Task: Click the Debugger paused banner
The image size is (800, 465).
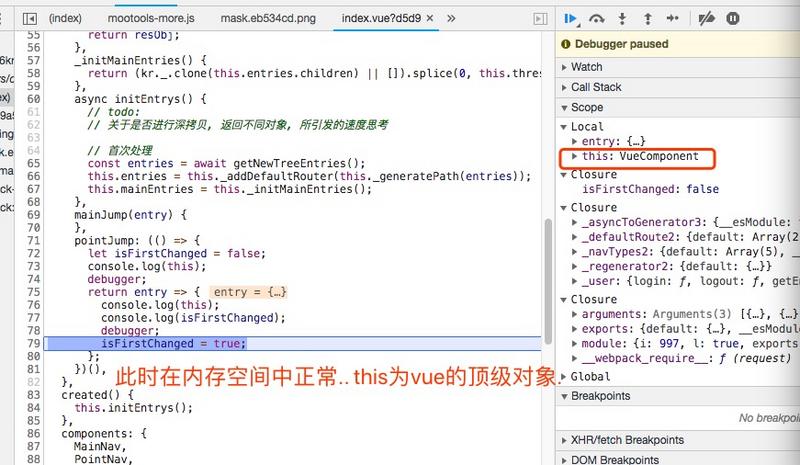Action: [x=678, y=44]
